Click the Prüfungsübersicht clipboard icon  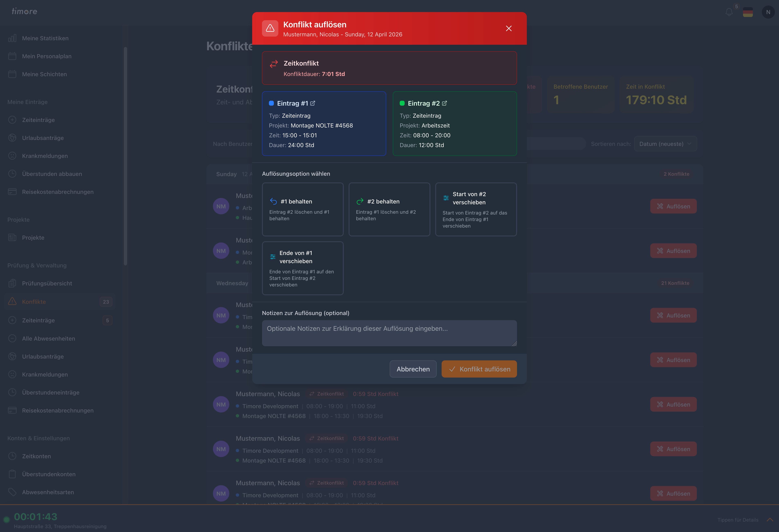12,283
